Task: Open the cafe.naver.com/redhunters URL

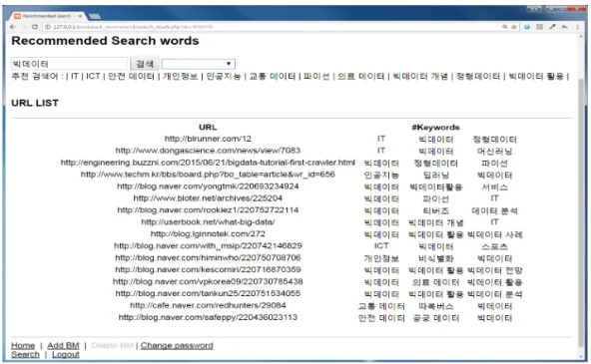Action: pyautogui.click(x=208, y=305)
